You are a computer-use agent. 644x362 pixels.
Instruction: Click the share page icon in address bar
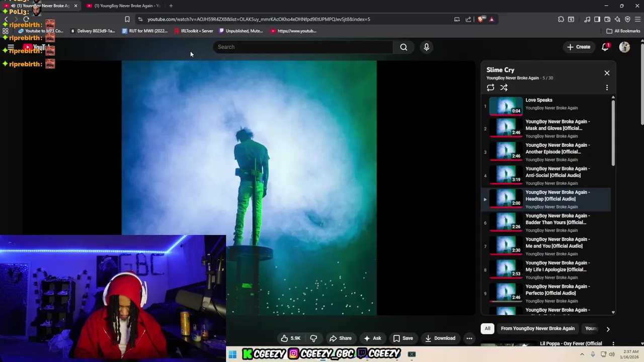click(468, 19)
